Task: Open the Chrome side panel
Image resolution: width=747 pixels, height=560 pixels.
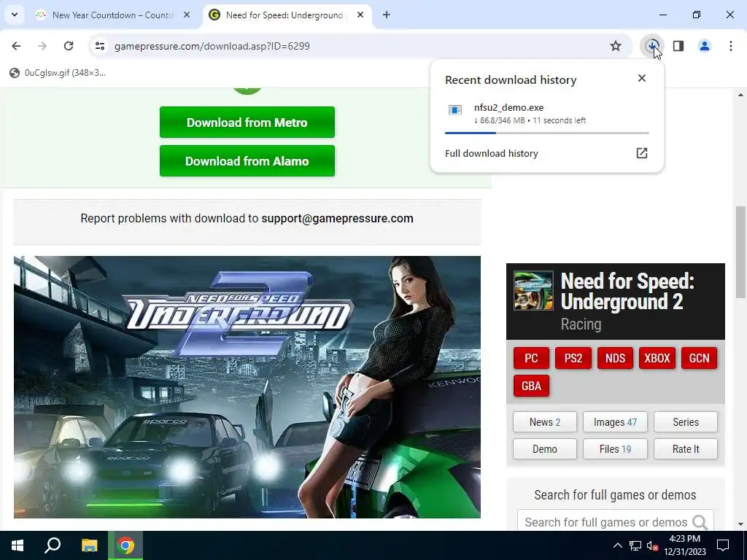Action: tap(678, 46)
